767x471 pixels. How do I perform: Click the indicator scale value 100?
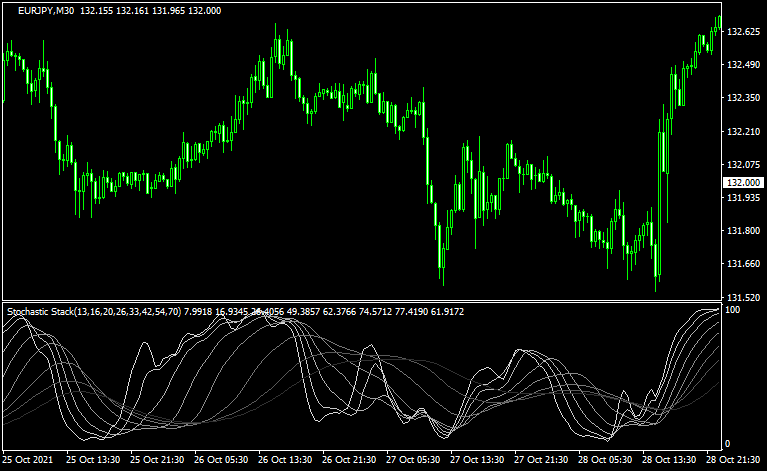click(x=732, y=311)
